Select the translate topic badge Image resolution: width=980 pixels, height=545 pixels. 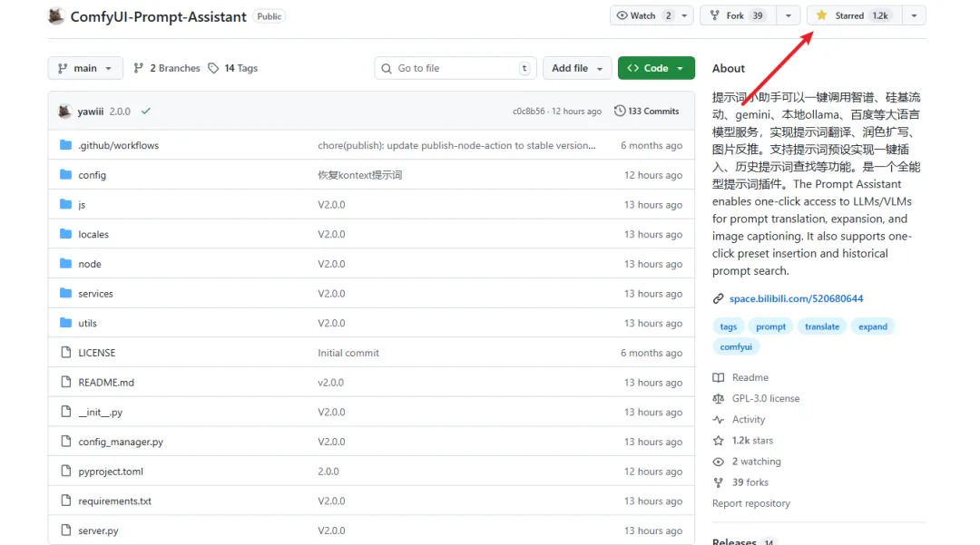(x=822, y=326)
